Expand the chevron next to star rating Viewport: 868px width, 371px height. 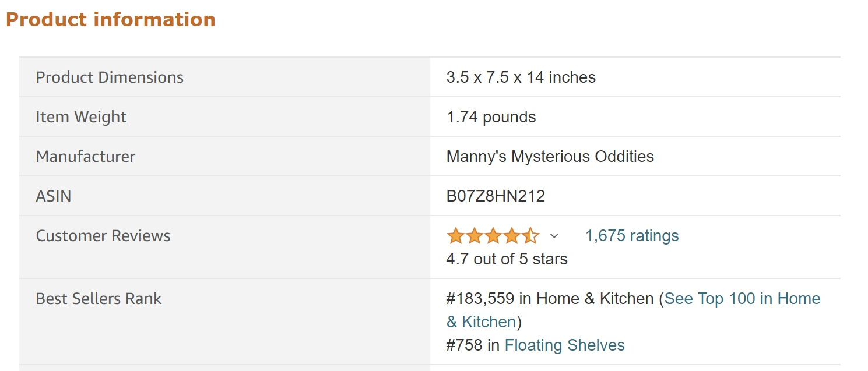click(x=554, y=236)
